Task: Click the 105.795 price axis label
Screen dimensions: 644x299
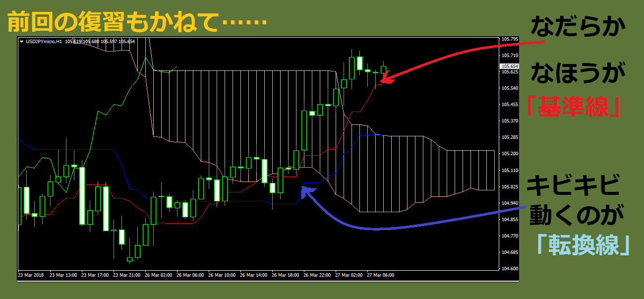Action: pos(510,39)
